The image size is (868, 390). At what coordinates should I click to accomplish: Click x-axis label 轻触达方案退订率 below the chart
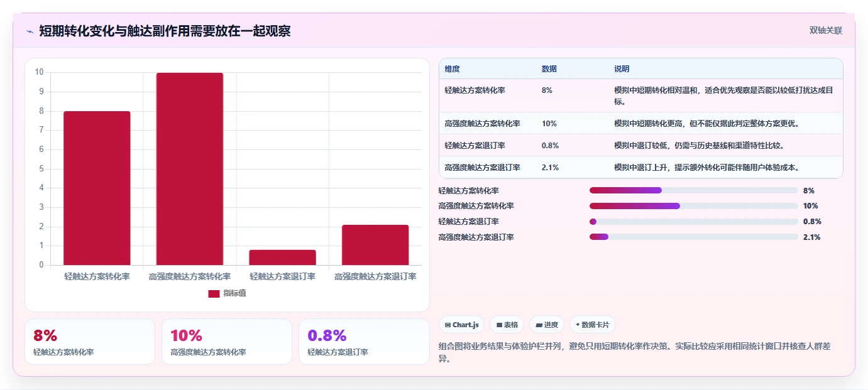click(x=282, y=276)
